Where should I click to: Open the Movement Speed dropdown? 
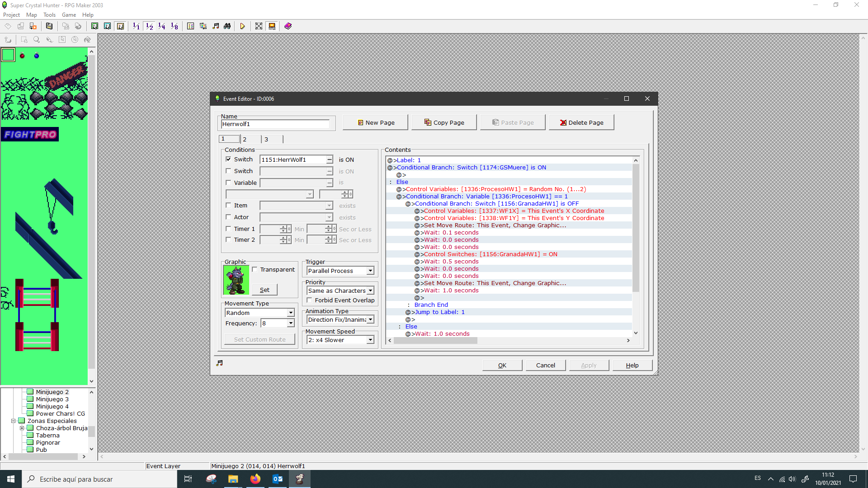coord(370,339)
